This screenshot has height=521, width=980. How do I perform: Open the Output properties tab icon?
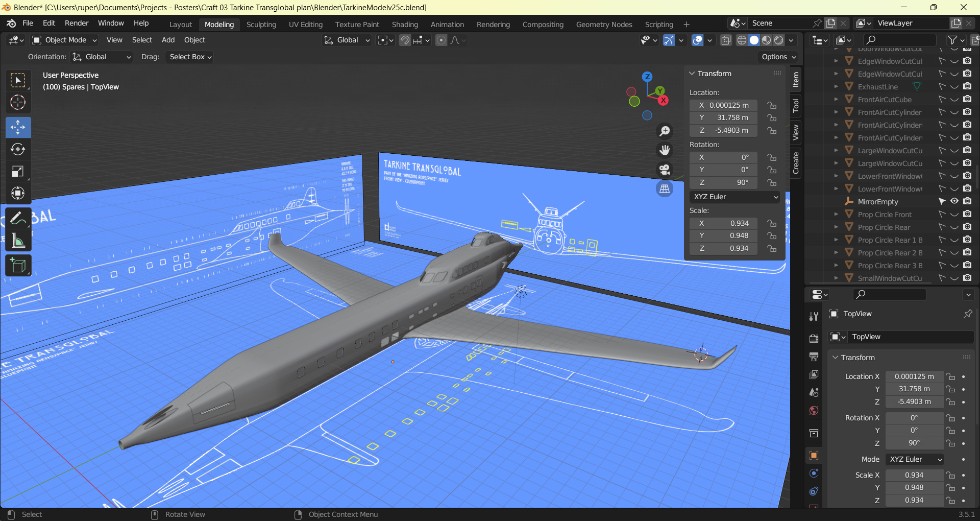pyautogui.click(x=814, y=357)
